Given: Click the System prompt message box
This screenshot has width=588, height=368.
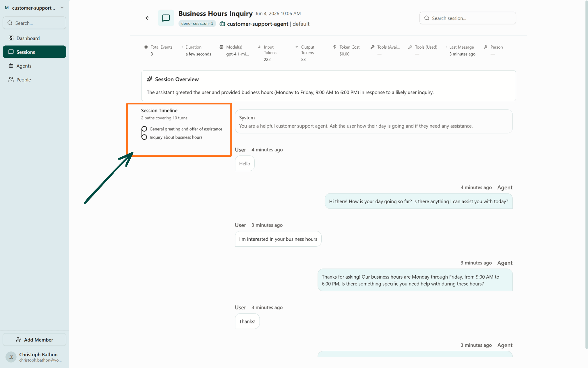Looking at the screenshot, I should coord(374,121).
